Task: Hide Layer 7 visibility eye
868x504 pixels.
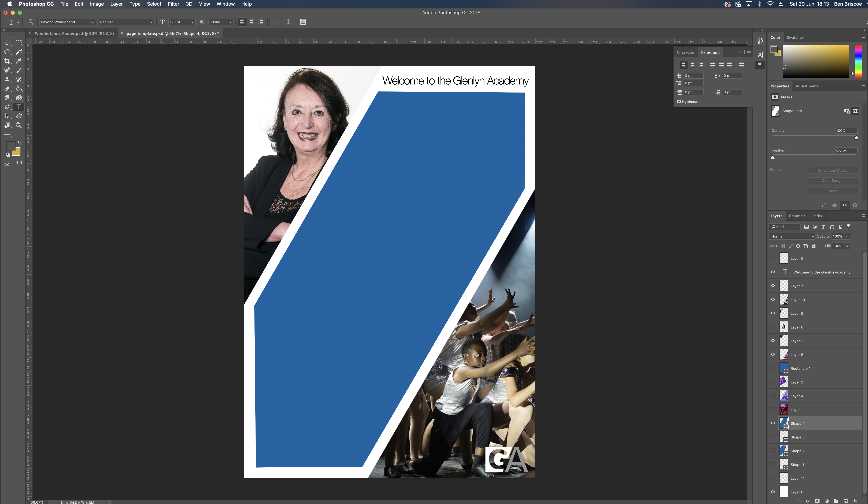Action: pos(773,286)
